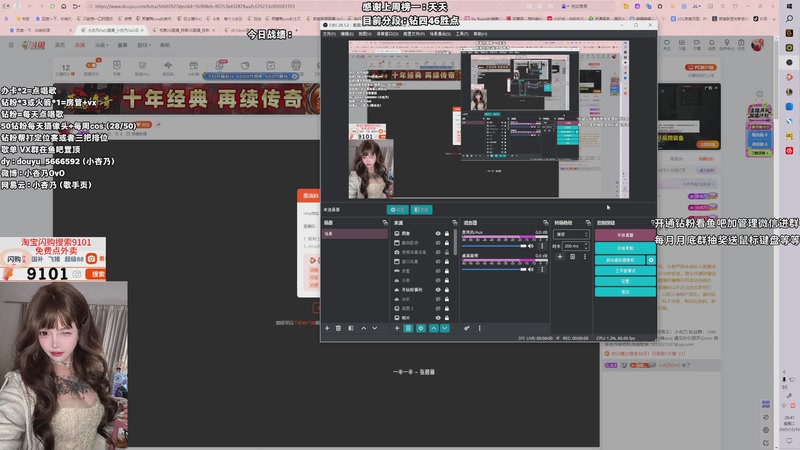The image size is (800, 450).
Task: Open the gift box icon in Douyu streamer toolbar
Action: 193,67
